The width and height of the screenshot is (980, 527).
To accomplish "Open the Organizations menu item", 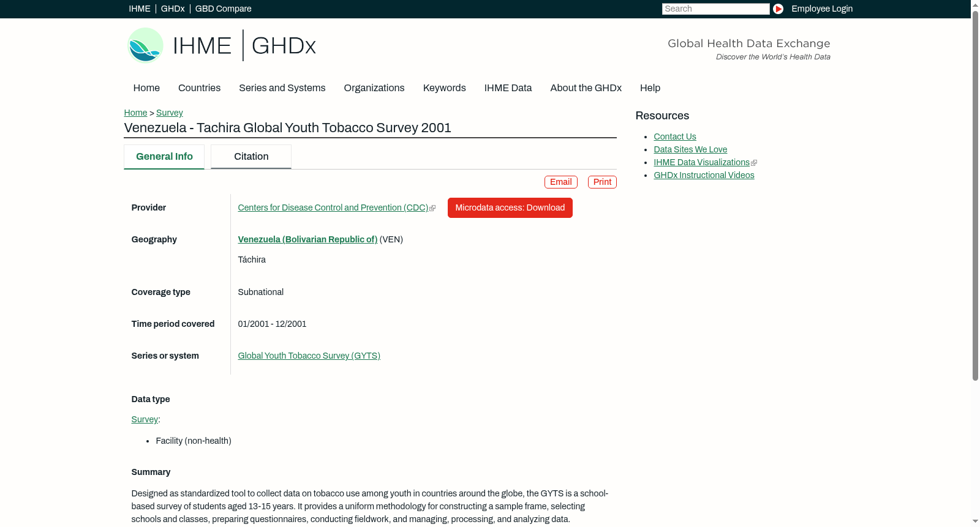I will [374, 88].
